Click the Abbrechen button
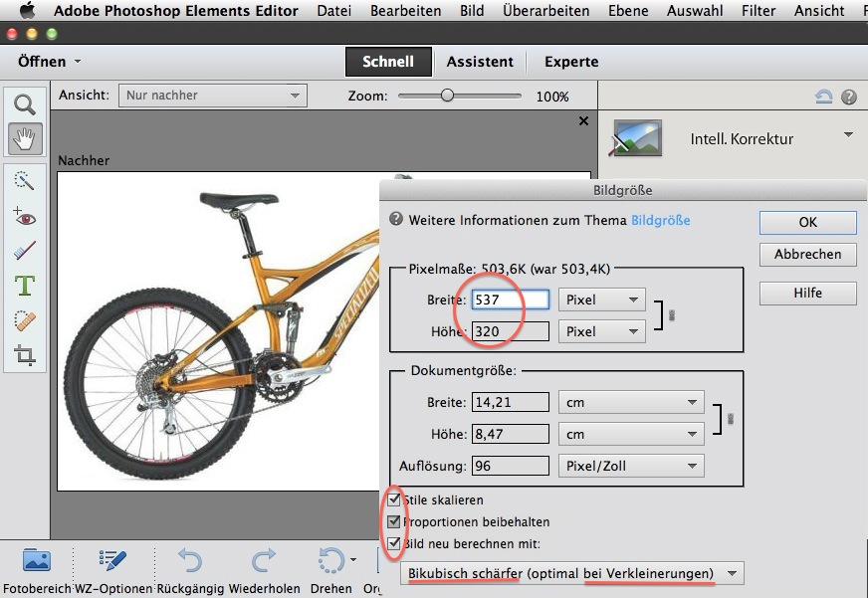This screenshot has width=868, height=598. tap(807, 254)
